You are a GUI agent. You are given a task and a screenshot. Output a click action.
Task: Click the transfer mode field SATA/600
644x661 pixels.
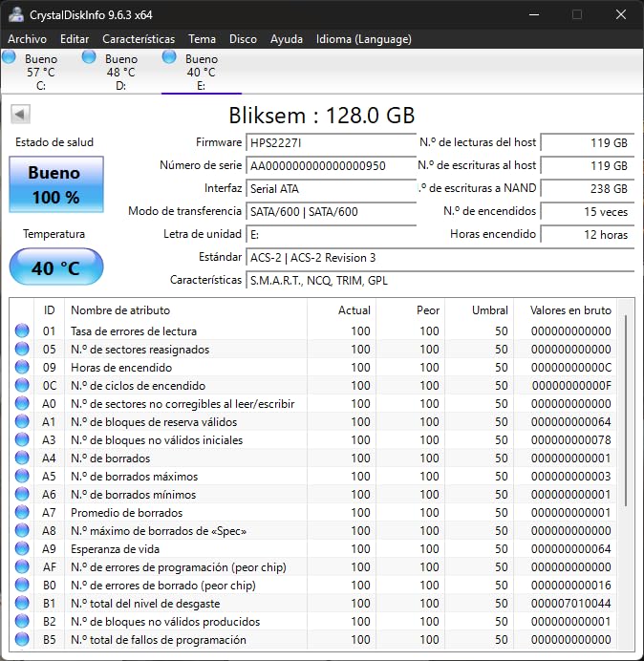pos(332,211)
